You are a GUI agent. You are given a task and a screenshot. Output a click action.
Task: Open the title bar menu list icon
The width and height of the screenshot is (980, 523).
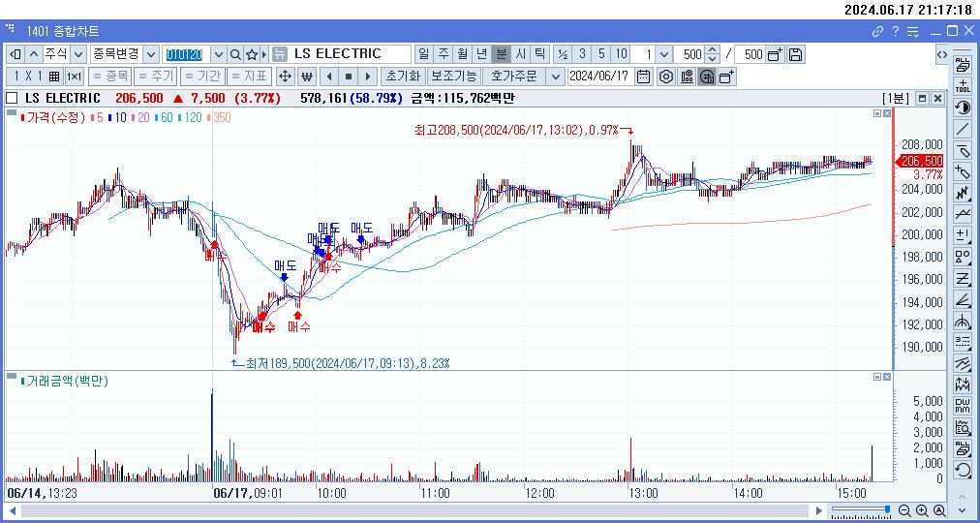(912, 31)
